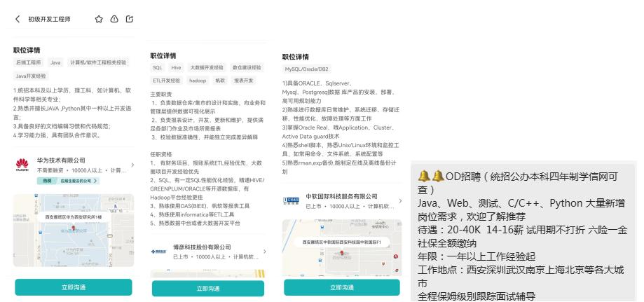
Task: Click the 职位详情 heading above MySQL/Oracle/DB2 tag
Action: click(x=295, y=57)
